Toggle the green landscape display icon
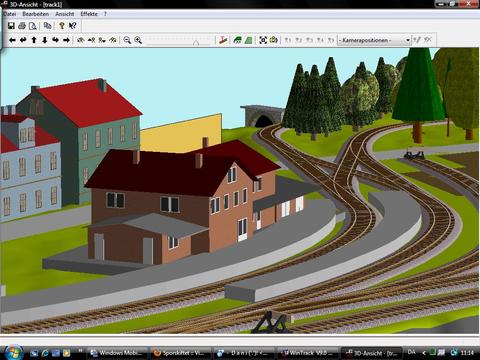Screen dimensions: 480x360 pyautogui.click(x=237, y=40)
